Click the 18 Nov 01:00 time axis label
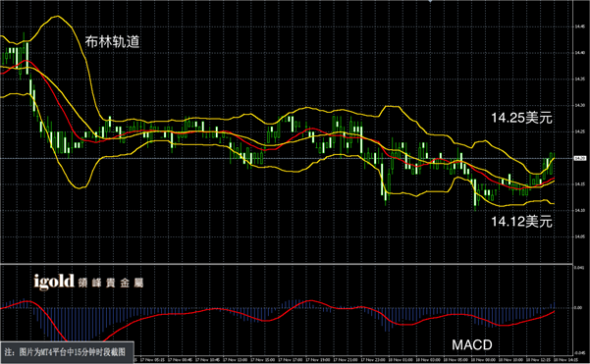 (401, 360)
